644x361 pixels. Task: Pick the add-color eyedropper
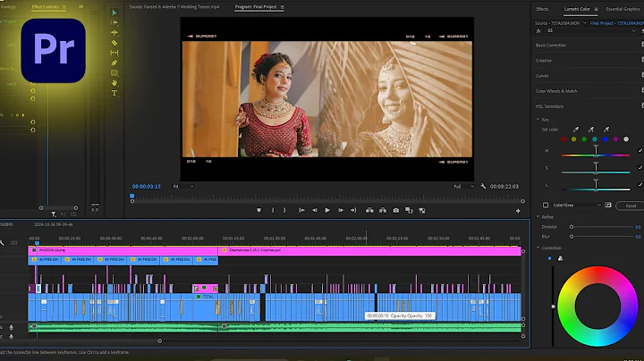pos(591,130)
